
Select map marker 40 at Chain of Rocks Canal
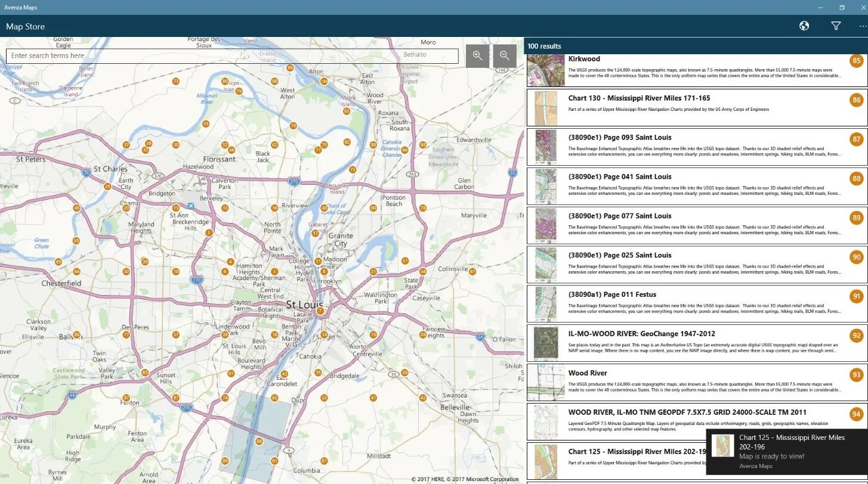tap(324, 208)
